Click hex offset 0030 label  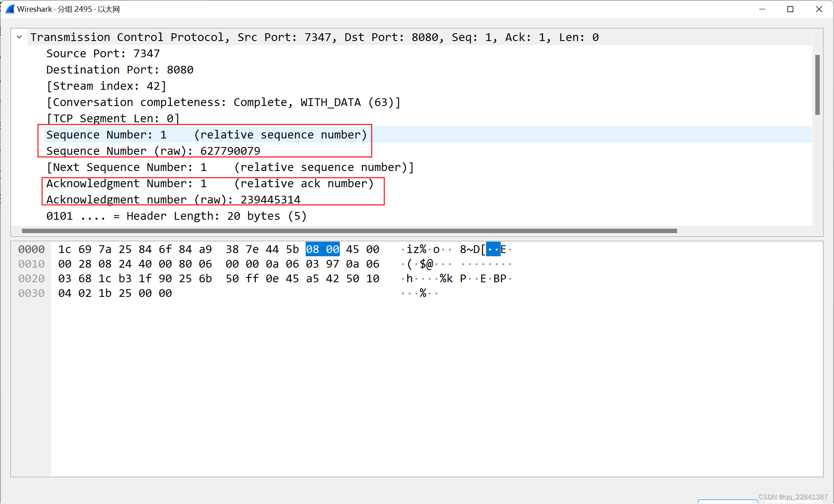[31, 293]
